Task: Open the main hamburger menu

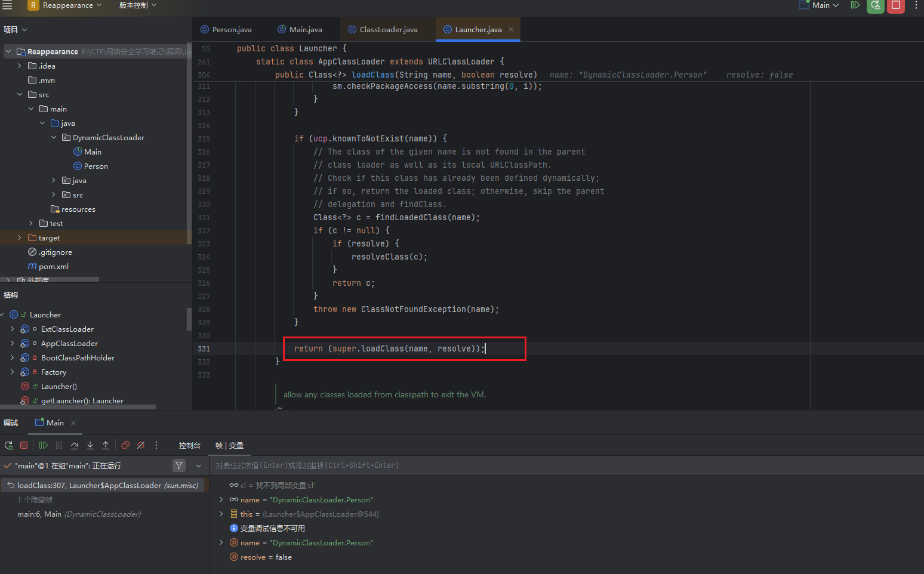Action: coord(7,5)
